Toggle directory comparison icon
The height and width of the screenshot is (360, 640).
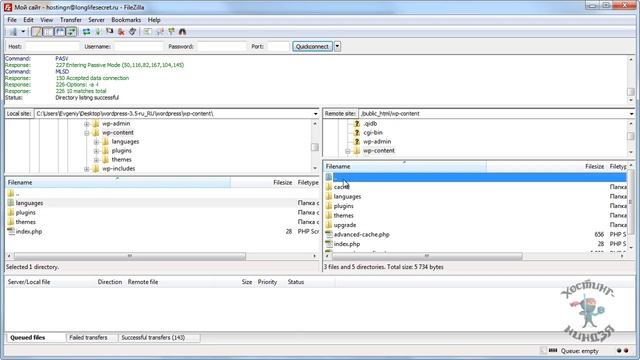coord(160,31)
